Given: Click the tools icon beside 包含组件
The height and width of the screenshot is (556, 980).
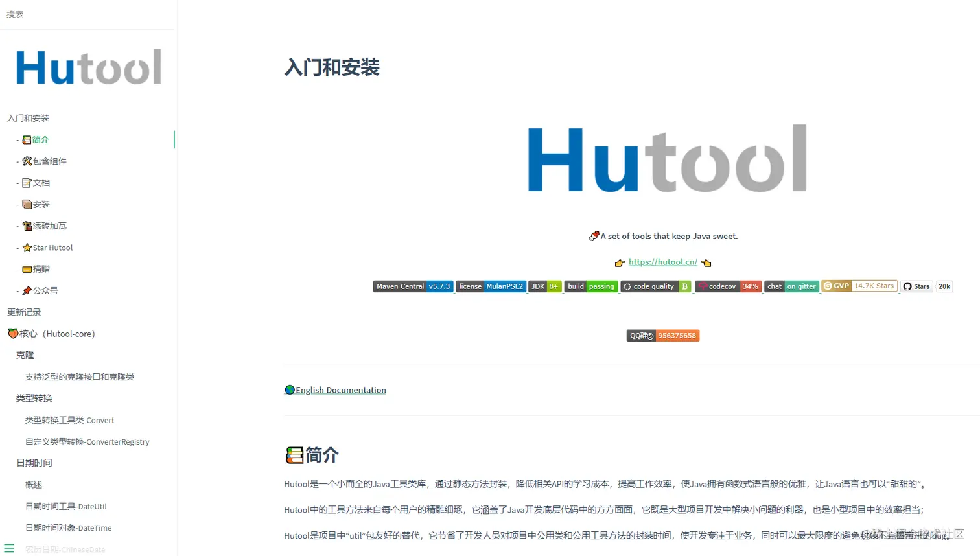Looking at the screenshot, I should pos(27,161).
